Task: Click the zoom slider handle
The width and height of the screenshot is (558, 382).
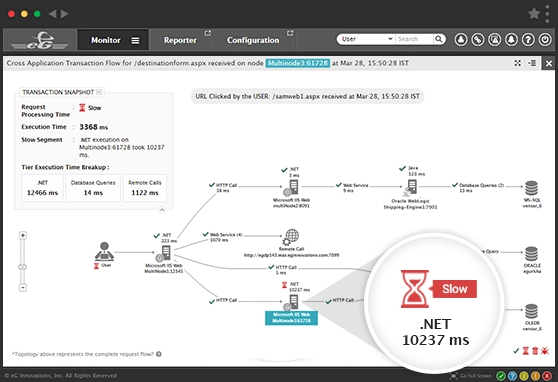Action: (x=23, y=267)
